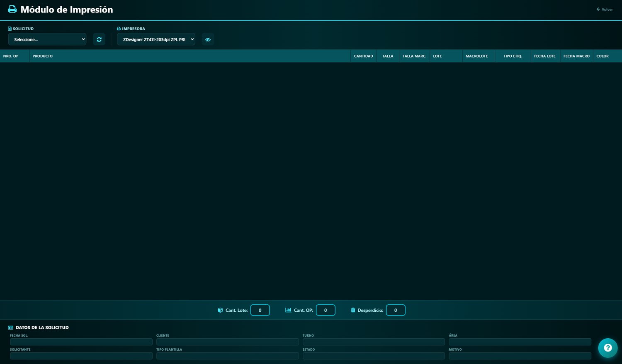The image size is (622, 364).
Task: Open the Impresora dropdown with ZDesigner ZT411
Action: pos(156,39)
